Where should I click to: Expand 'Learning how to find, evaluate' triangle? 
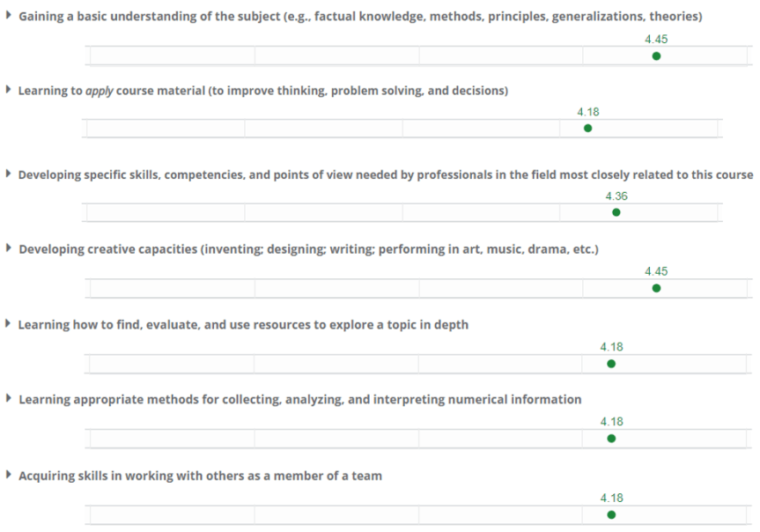pos(9,324)
